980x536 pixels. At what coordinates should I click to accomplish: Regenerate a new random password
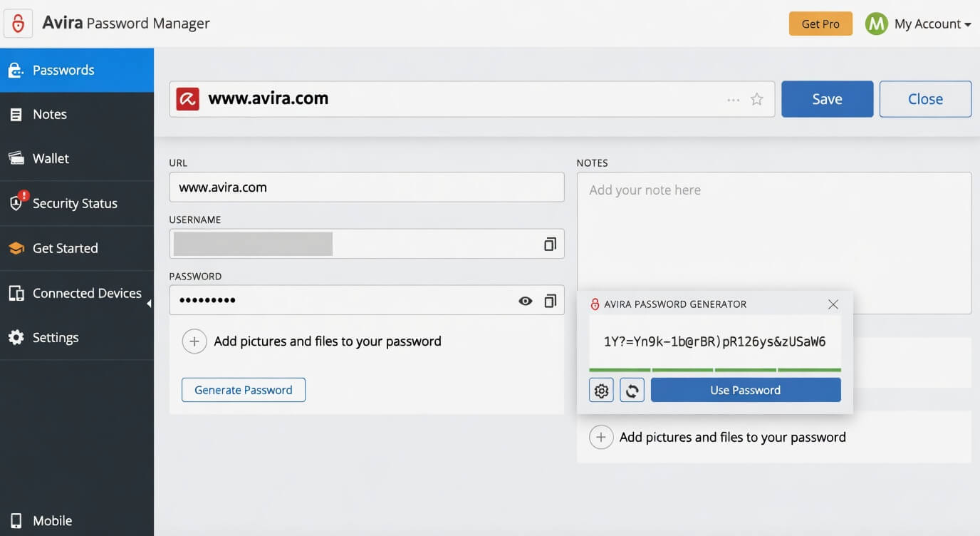point(632,390)
